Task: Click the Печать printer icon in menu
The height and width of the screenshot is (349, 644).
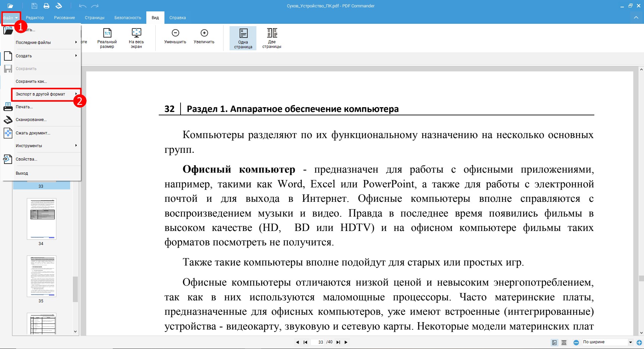Action: (x=8, y=107)
